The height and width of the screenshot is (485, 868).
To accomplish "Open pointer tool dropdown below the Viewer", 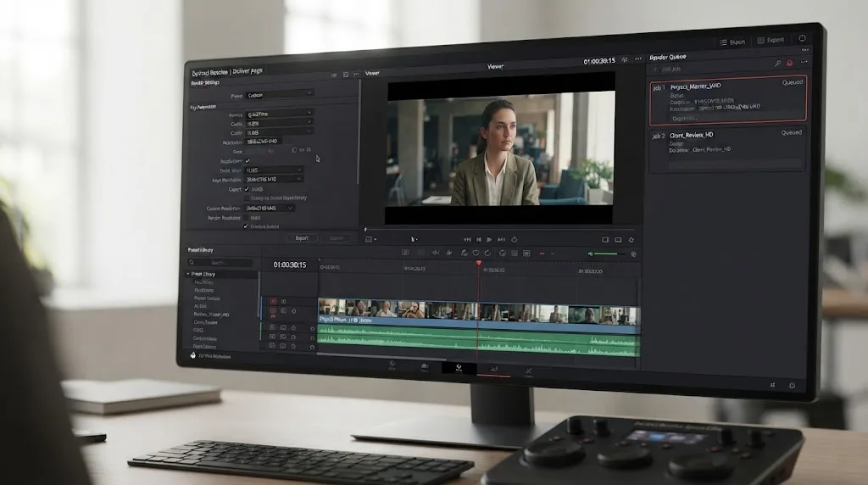I will [x=414, y=239].
